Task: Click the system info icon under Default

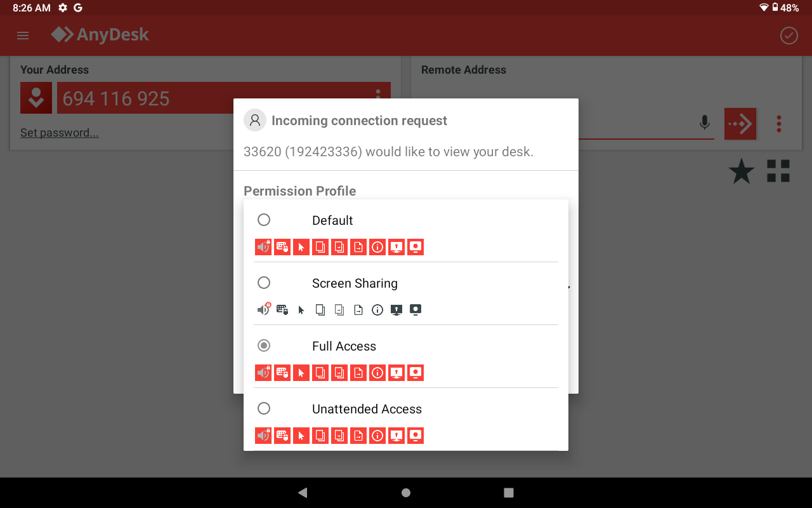Action: pos(377,247)
